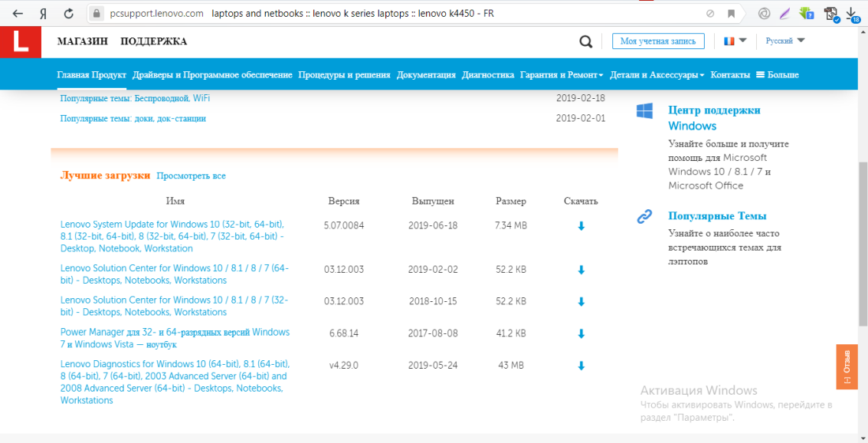Bookmark this page with the bookmark icon

[732, 13]
